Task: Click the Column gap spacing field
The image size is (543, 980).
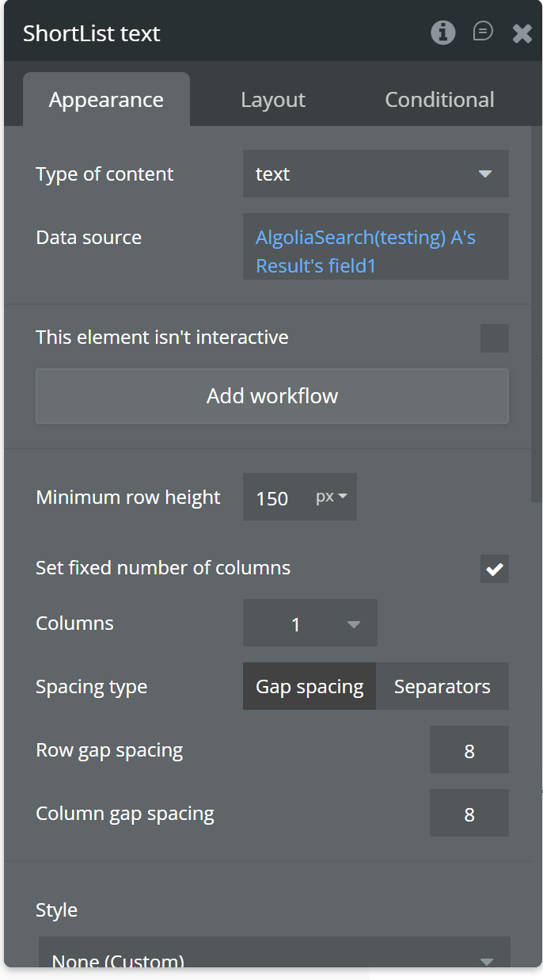Action: pos(469,814)
